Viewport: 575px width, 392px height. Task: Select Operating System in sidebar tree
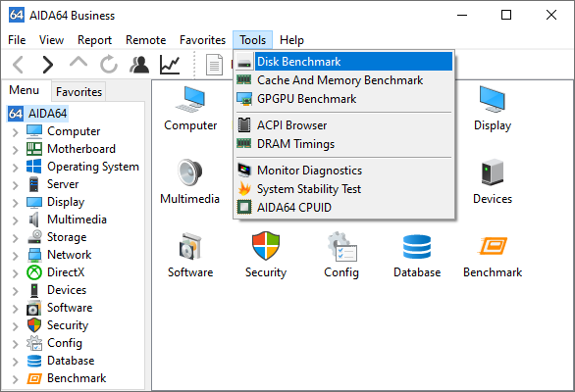tap(82, 167)
